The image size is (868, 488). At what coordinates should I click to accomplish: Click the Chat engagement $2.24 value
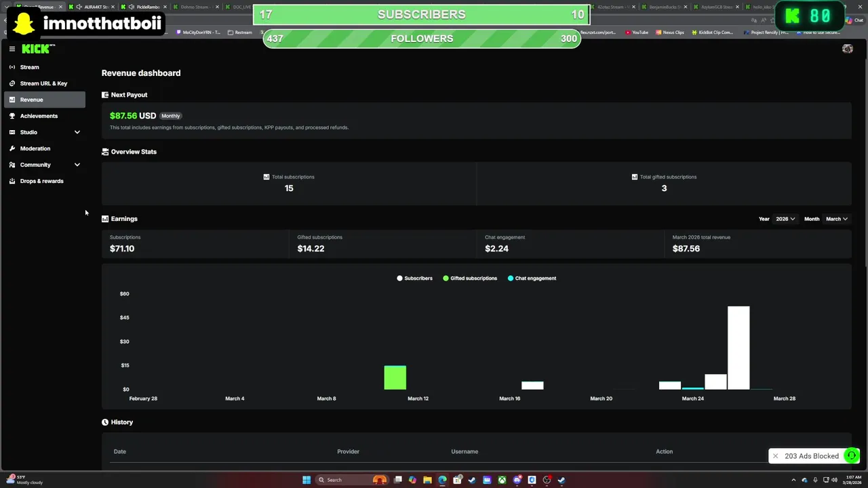[496, 249]
